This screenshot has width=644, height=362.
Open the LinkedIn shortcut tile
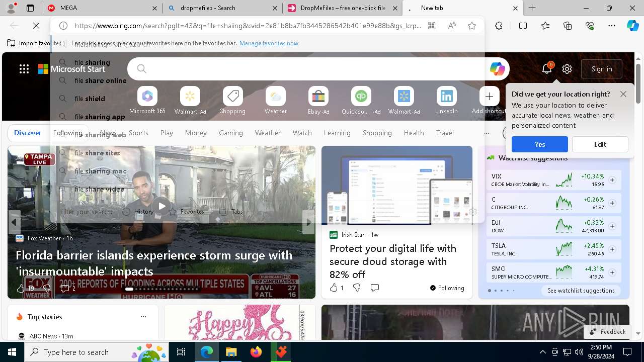(x=446, y=101)
